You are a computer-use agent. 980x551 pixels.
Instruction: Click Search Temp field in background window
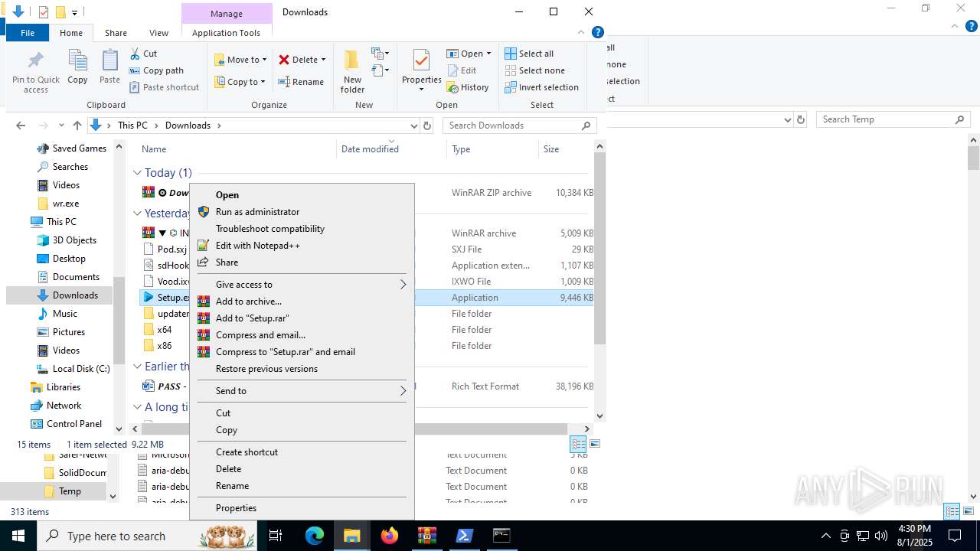pyautogui.click(x=884, y=119)
